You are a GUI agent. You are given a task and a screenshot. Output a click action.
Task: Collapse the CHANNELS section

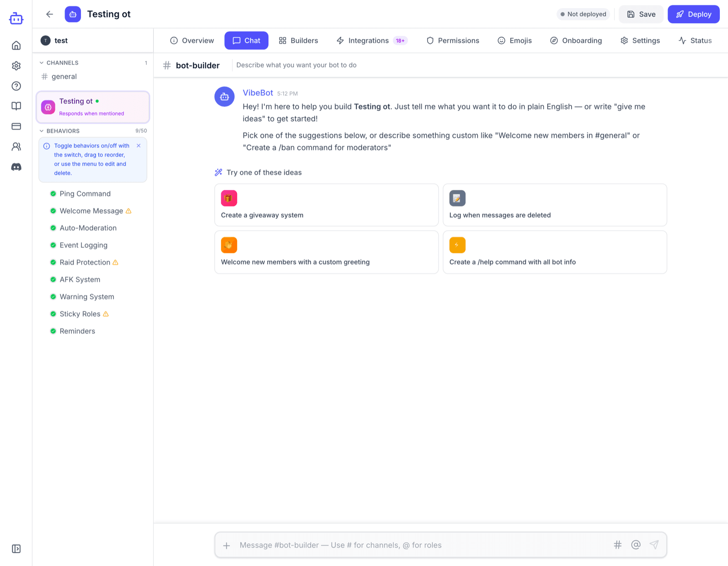(x=59, y=63)
